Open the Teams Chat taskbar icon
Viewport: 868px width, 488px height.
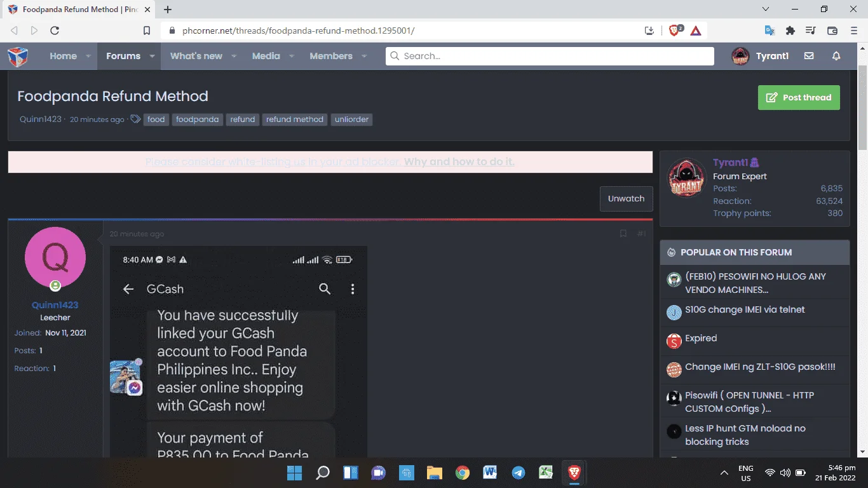(379, 473)
